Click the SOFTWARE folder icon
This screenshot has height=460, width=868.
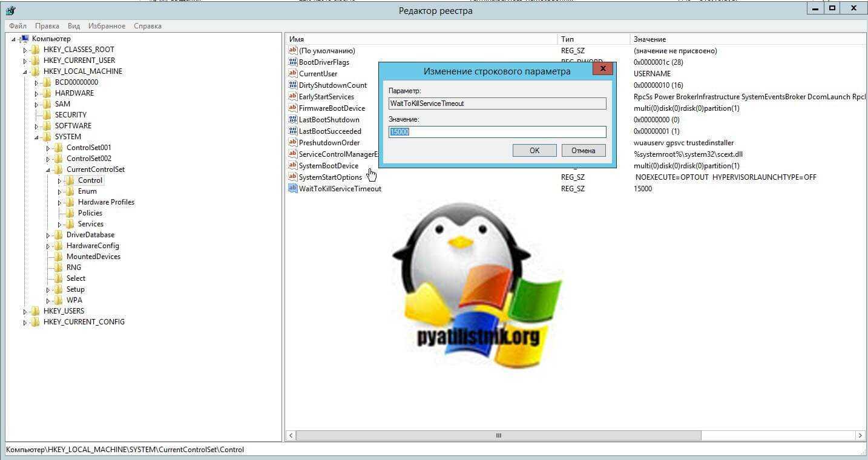pyautogui.click(x=47, y=126)
